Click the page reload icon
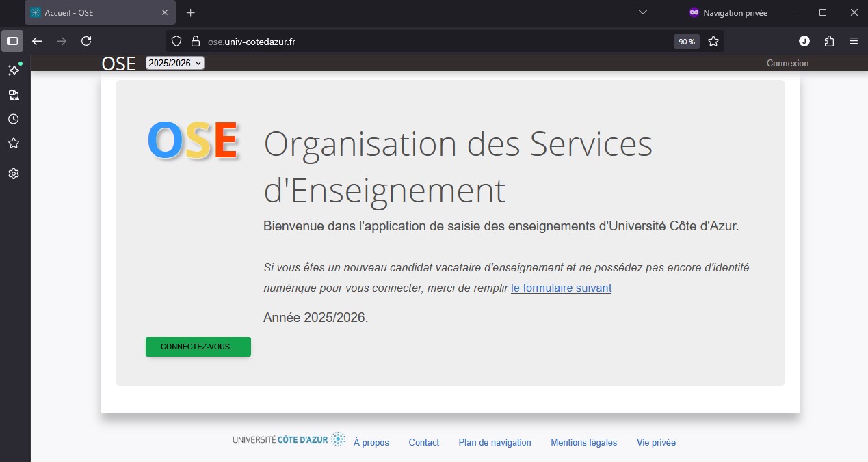868x462 pixels. [x=86, y=41]
